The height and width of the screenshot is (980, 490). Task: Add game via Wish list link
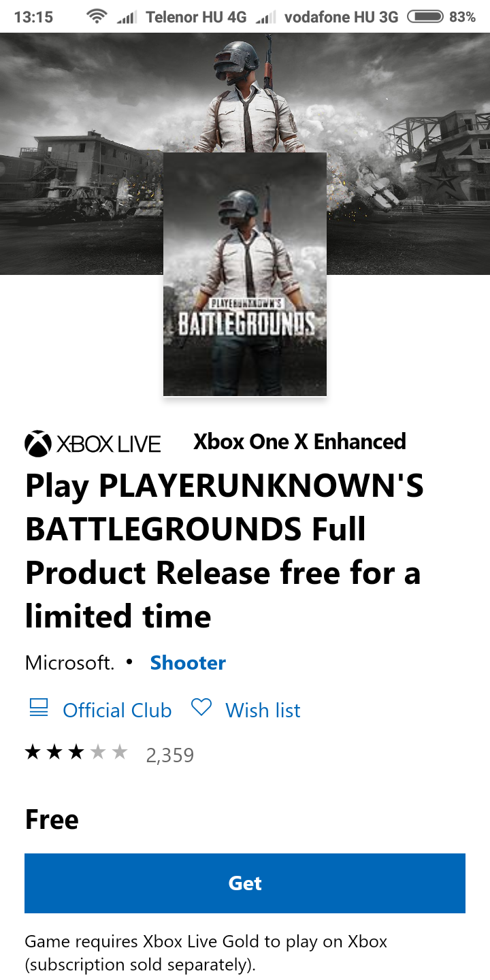263,710
